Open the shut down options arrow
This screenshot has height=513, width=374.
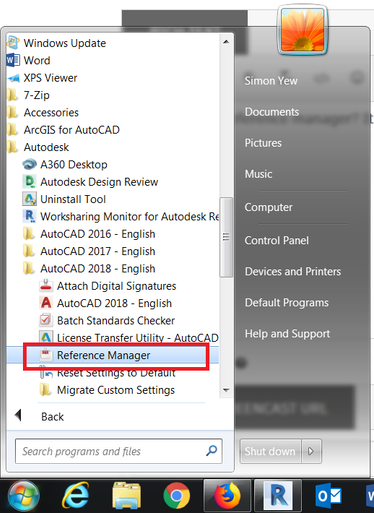point(311,451)
